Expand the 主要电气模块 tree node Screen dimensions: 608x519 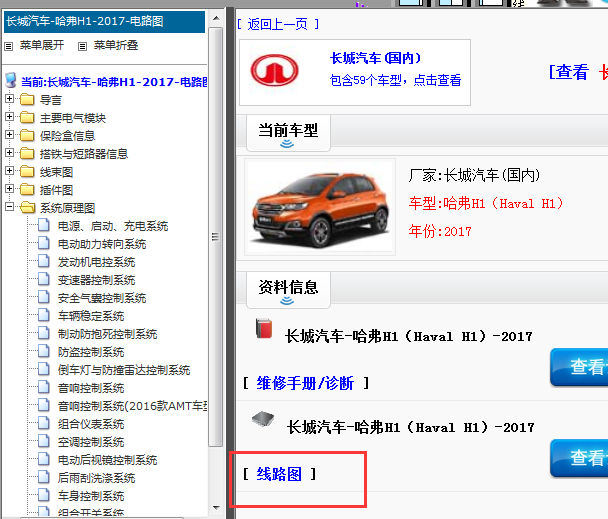tap(9, 116)
